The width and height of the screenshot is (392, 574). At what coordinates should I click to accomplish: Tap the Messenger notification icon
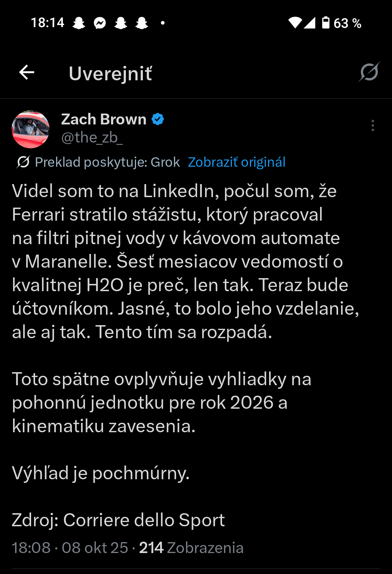100,23
